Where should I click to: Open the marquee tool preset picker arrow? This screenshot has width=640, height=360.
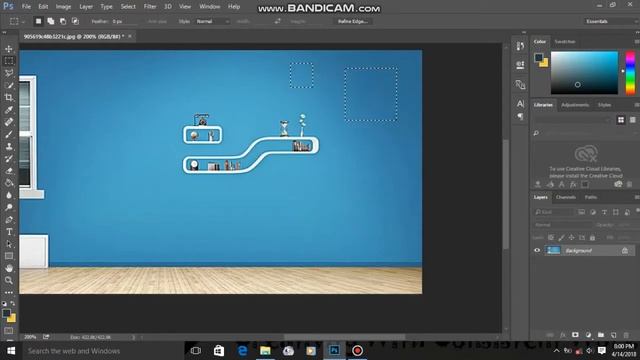click(23, 22)
